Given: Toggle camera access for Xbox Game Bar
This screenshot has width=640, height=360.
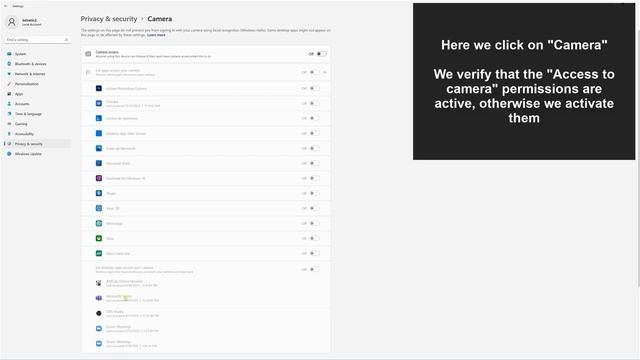Looking at the screenshot, I should tap(314, 253).
